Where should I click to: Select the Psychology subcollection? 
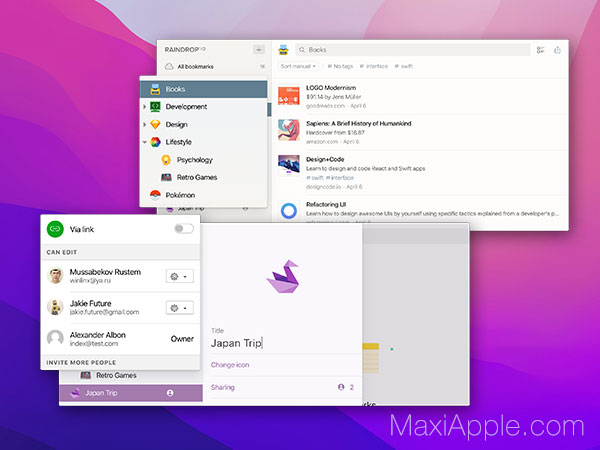[x=204, y=160]
